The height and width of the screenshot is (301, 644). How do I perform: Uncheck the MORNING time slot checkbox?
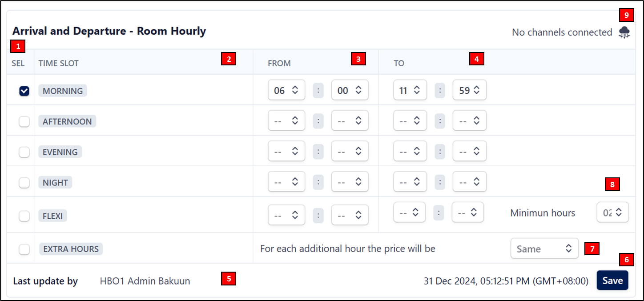pyautogui.click(x=24, y=91)
